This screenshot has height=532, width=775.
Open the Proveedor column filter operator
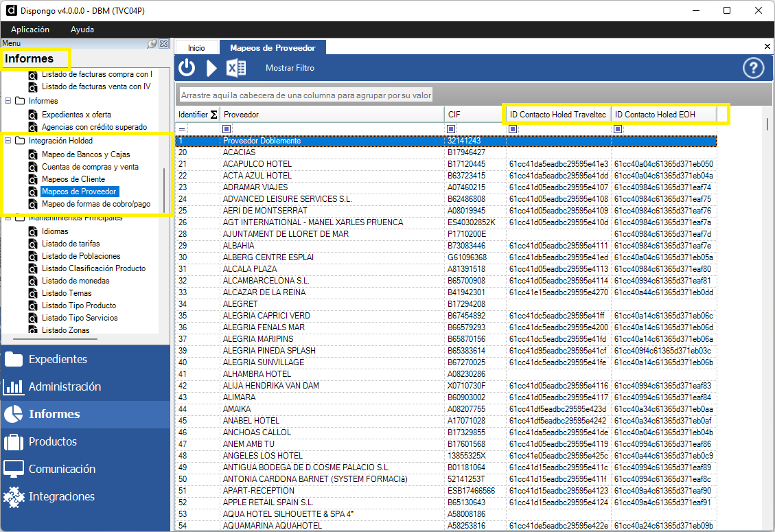coord(227,129)
